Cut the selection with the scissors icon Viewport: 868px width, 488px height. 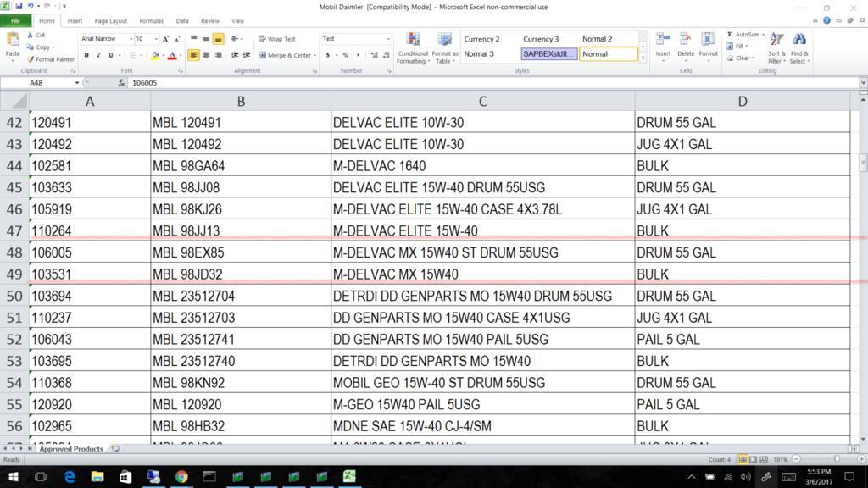[x=31, y=35]
